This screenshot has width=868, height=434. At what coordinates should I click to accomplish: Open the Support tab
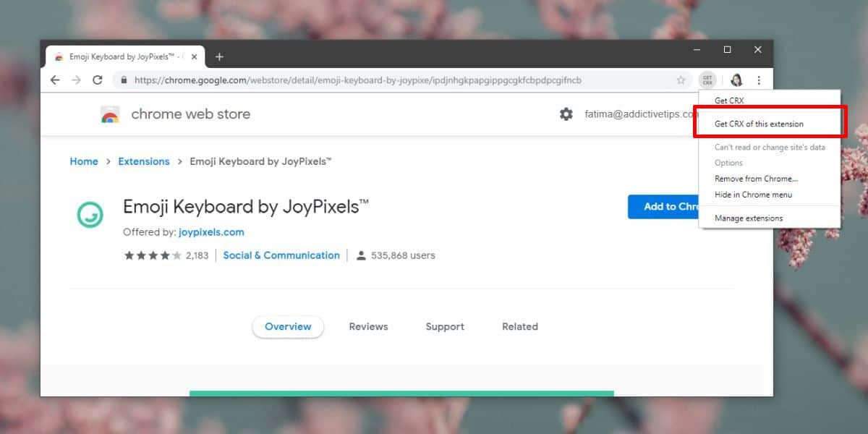tap(445, 327)
